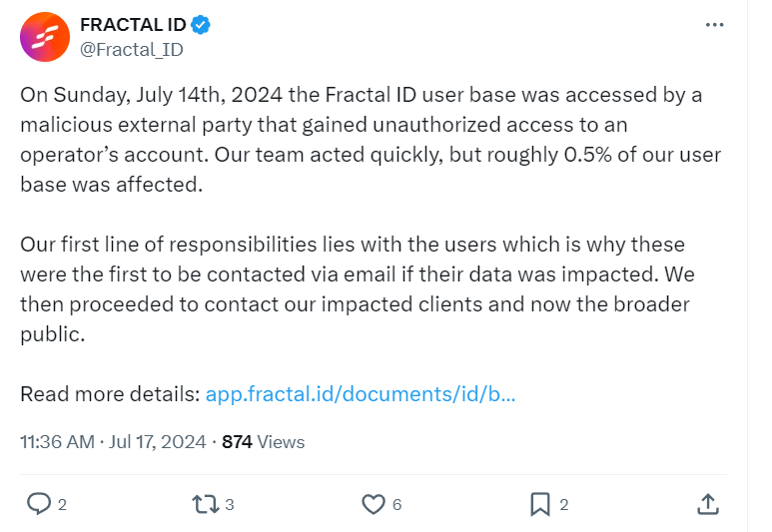Image resolution: width=772 pixels, height=532 pixels.
Task: Click the reply count number 2
Action: (x=62, y=504)
